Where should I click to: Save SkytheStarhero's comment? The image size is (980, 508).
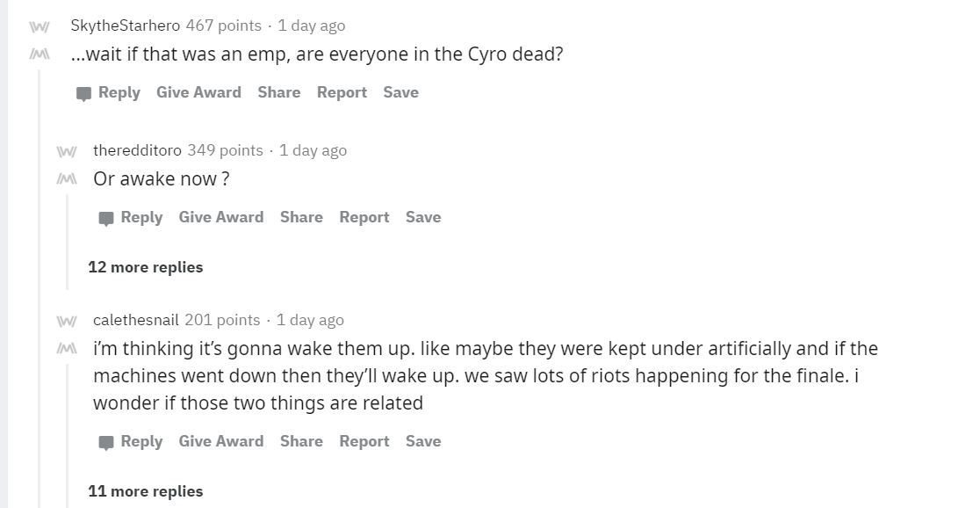click(400, 92)
